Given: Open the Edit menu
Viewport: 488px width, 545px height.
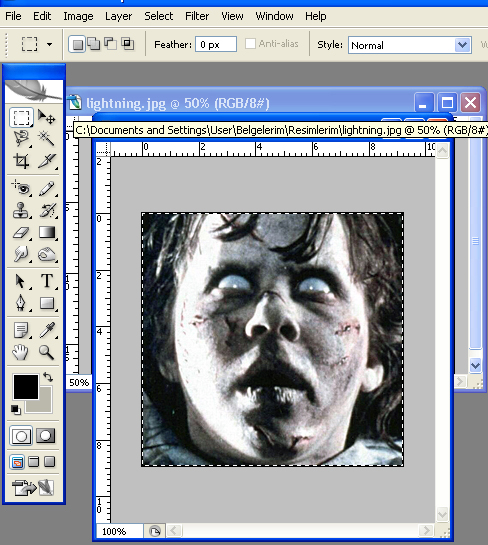Looking at the screenshot, I should tap(42, 16).
